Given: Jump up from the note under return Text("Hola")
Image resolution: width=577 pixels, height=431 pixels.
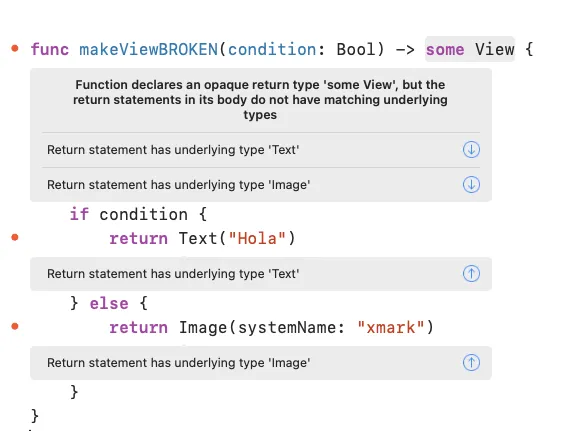Looking at the screenshot, I should click(471, 274).
